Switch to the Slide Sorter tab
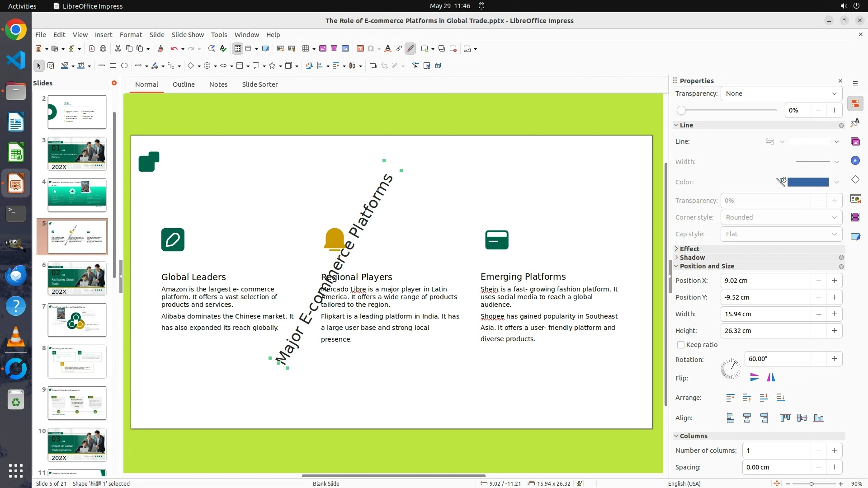The width and height of the screenshot is (868, 488). coord(259,84)
